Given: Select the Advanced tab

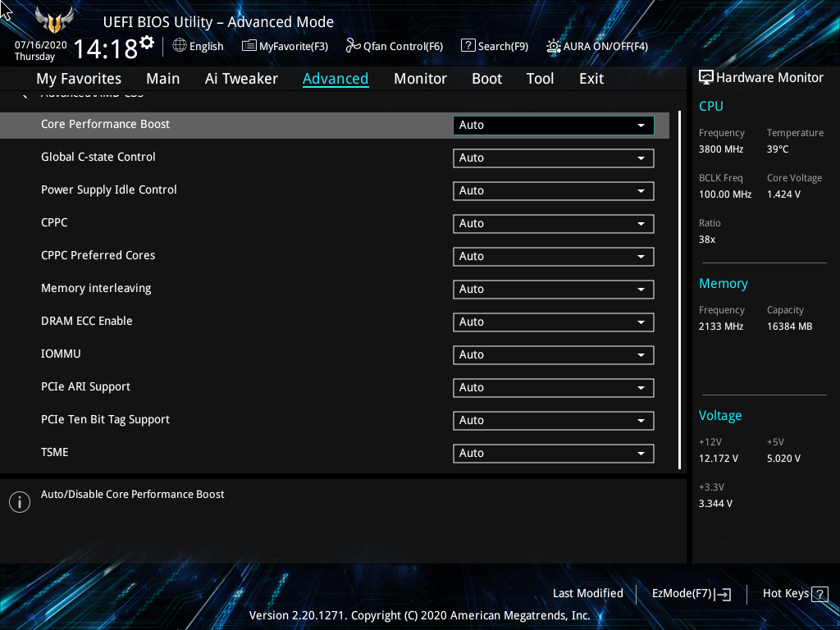Looking at the screenshot, I should tap(336, 79).
